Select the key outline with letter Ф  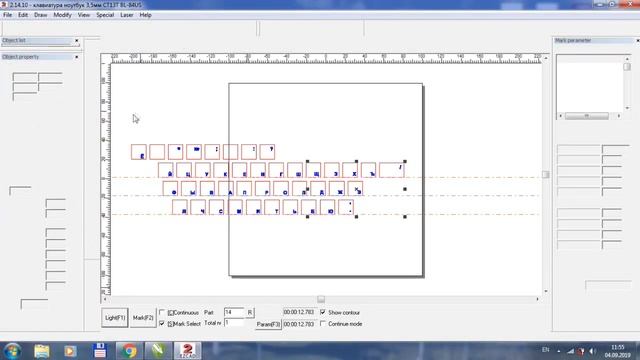click(x=170, y=189)
